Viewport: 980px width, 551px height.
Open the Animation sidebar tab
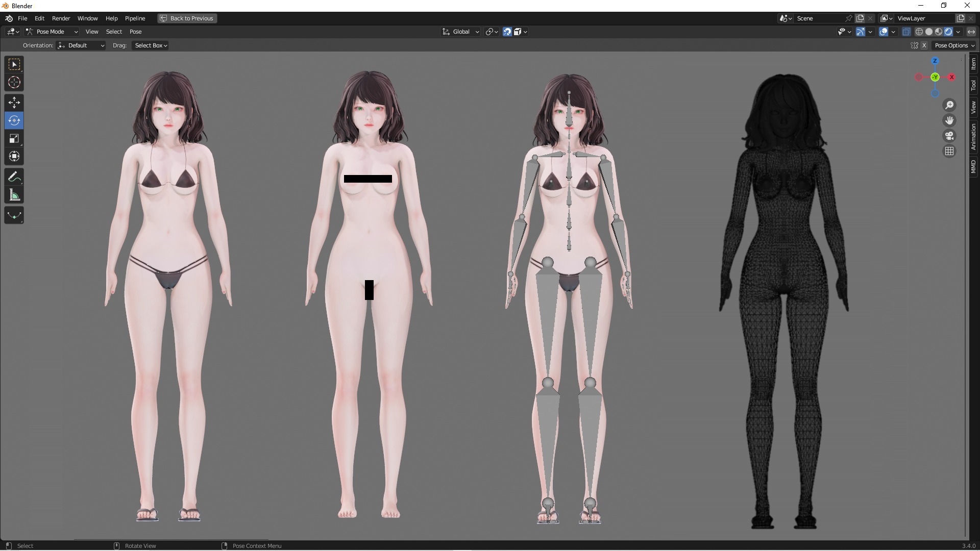(x=974, y=136)
